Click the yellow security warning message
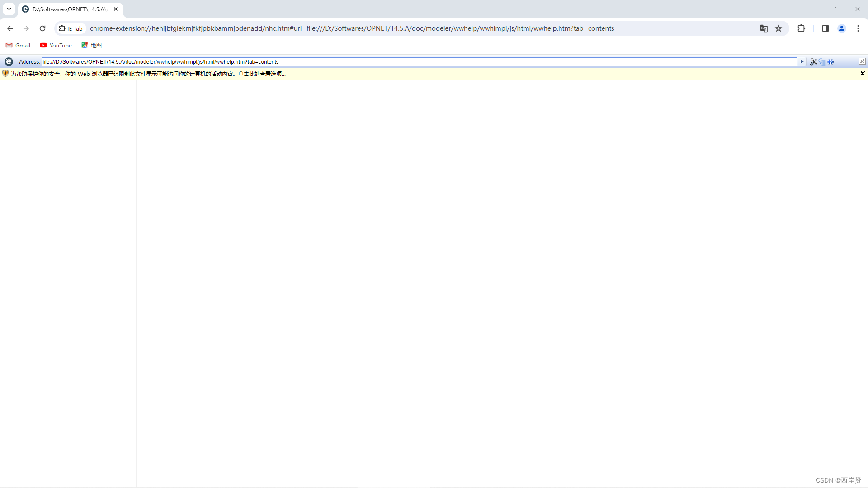This screenshot has width=868, height=488. (148, 74)
